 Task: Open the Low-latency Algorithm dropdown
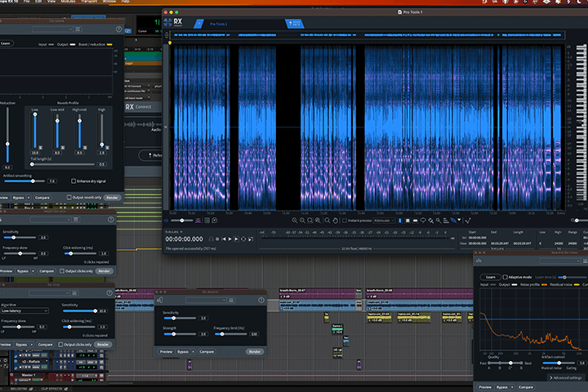pyautogui.click(x=24, y=310)
